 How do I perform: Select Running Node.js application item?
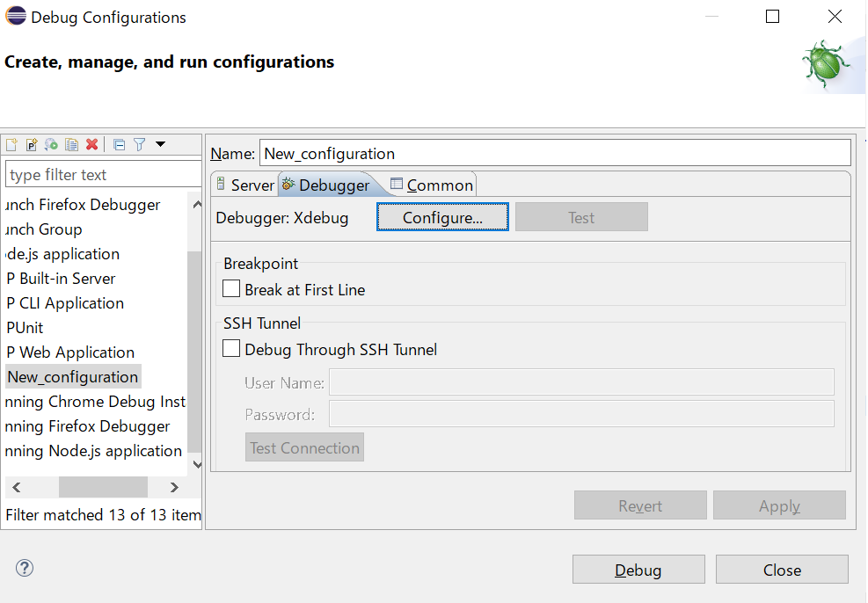pyautogui.click(x=93, y=451)
